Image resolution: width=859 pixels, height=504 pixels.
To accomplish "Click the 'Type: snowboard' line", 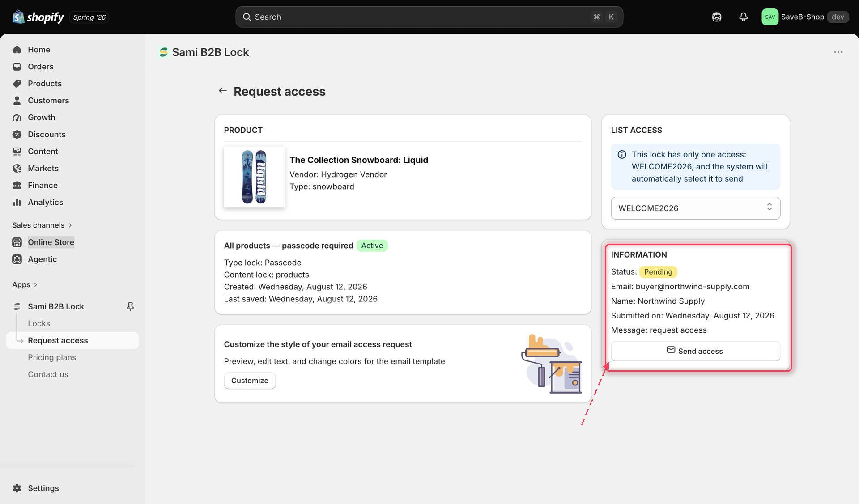I will [x=322, y=187].
